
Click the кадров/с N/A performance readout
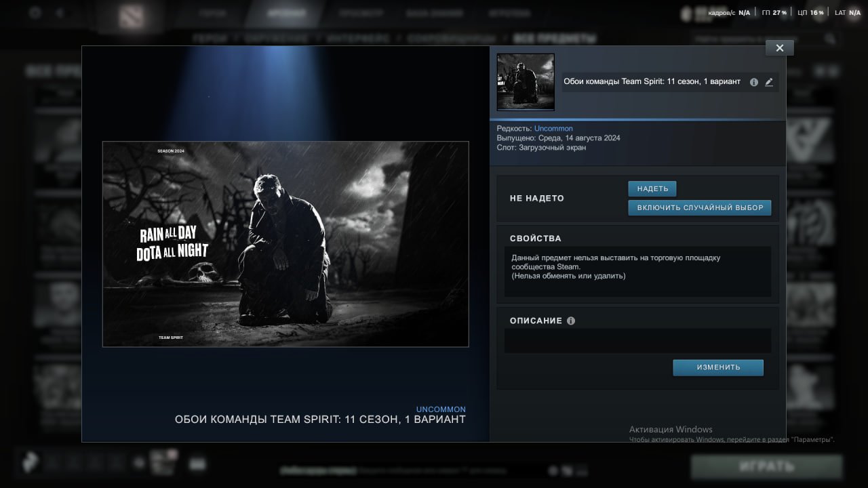click(x=729, y=13)
